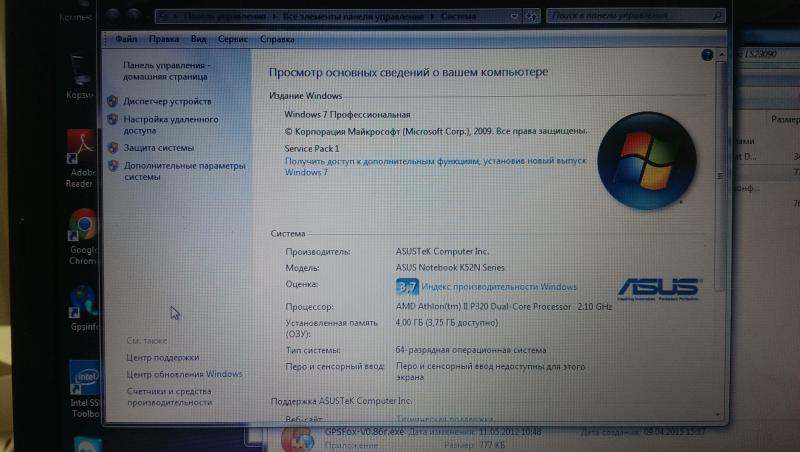The image size is (800, 452).
Task: Click the blue help question mark icon
Action: point(707,55)
